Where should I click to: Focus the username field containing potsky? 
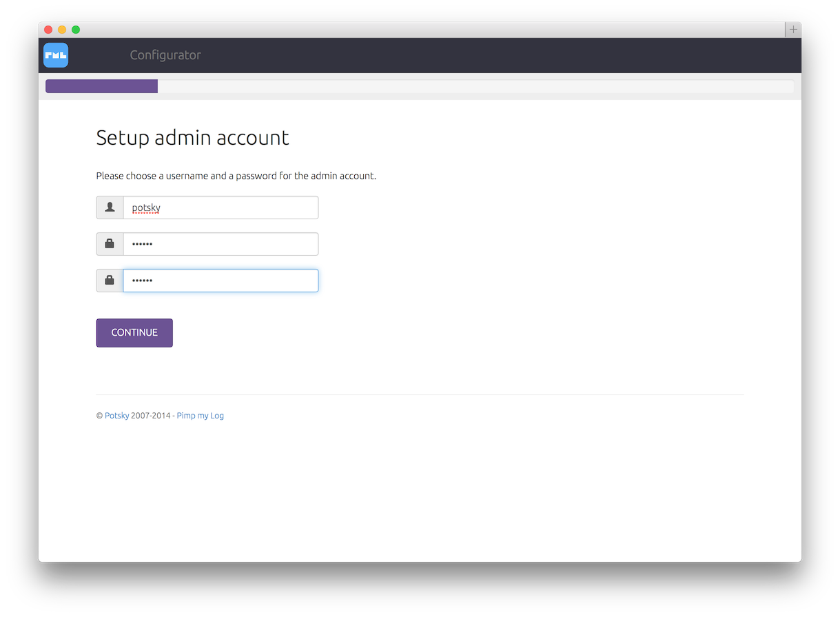(x=221, y=208)
